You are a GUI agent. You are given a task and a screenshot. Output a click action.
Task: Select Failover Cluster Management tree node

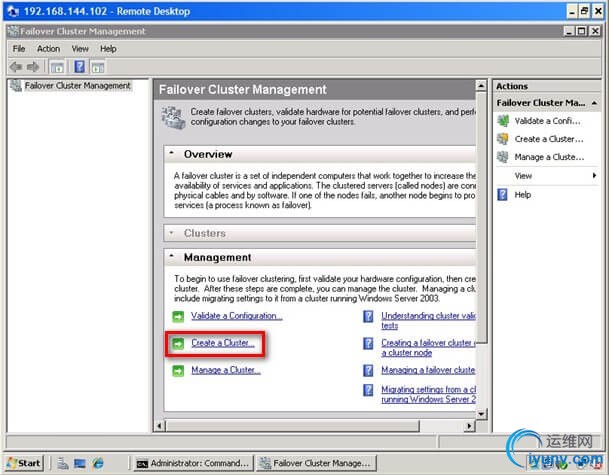[78, 85]
